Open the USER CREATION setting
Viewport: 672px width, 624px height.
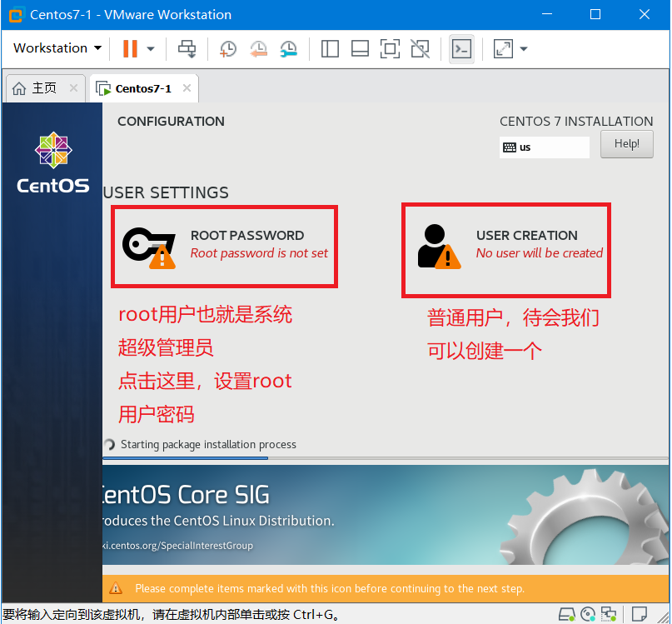click(505, 250)
